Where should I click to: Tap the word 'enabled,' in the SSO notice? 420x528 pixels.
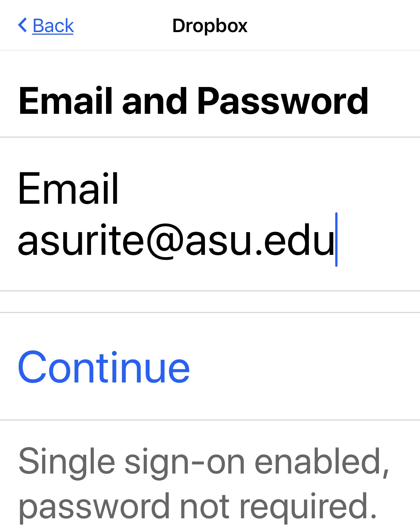point(322,462)
